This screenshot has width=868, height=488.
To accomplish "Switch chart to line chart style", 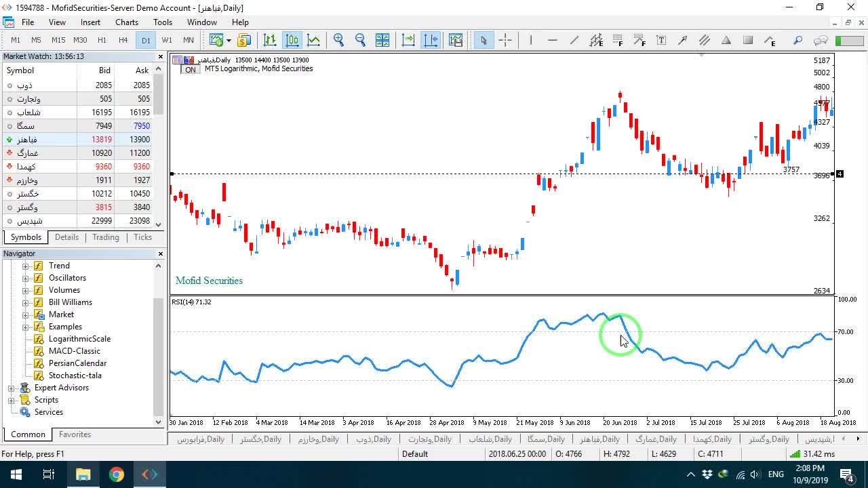I will (x=313, y=41).
